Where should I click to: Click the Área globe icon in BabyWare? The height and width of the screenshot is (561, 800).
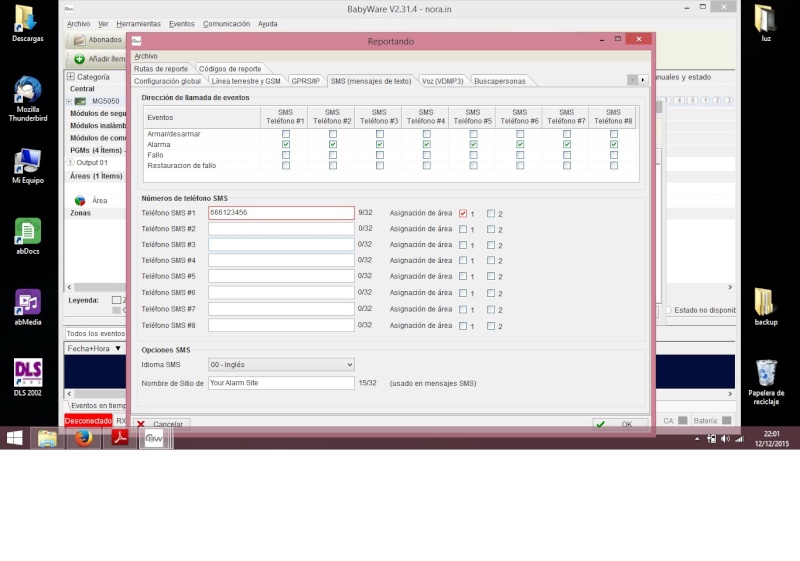(80, 200)
